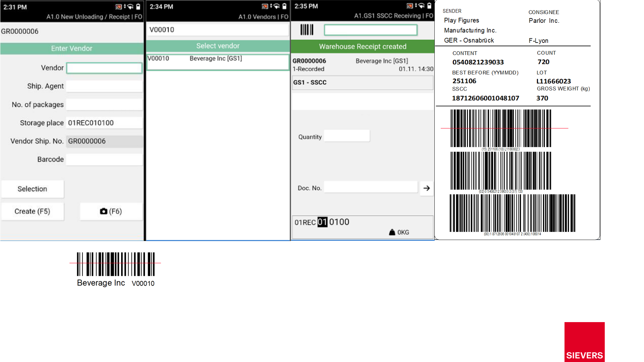Click the Selection button
This screenshot has width=644, height=362.
pos(32,189)
